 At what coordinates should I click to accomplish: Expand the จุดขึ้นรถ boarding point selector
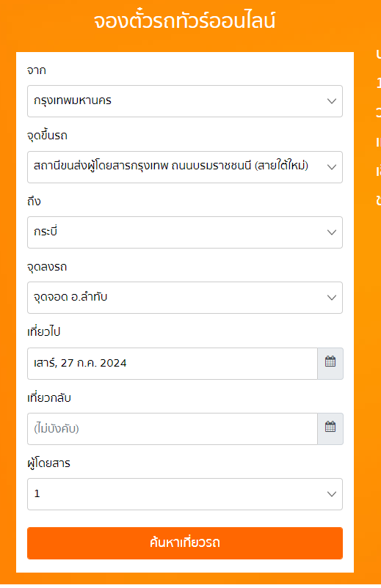coord(185,167)
